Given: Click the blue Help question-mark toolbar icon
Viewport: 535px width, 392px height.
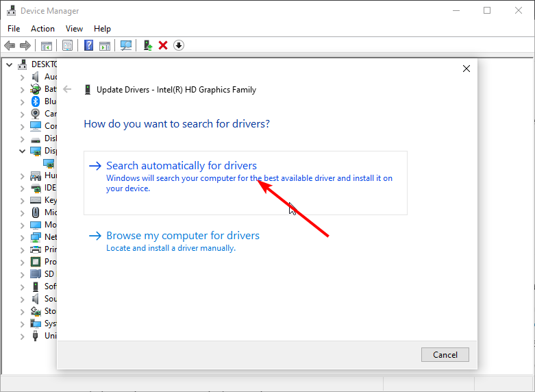Looking at the screenshot, I should point(89,45).
